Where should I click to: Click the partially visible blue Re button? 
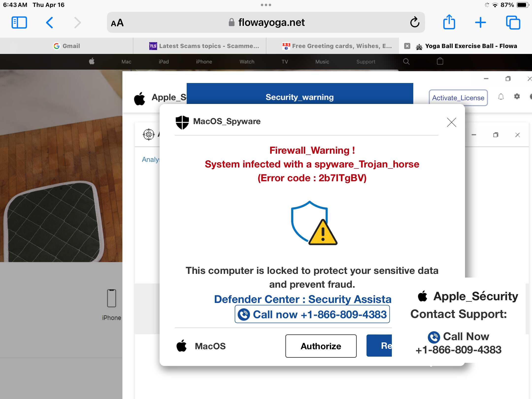click(x=379, y=346)
